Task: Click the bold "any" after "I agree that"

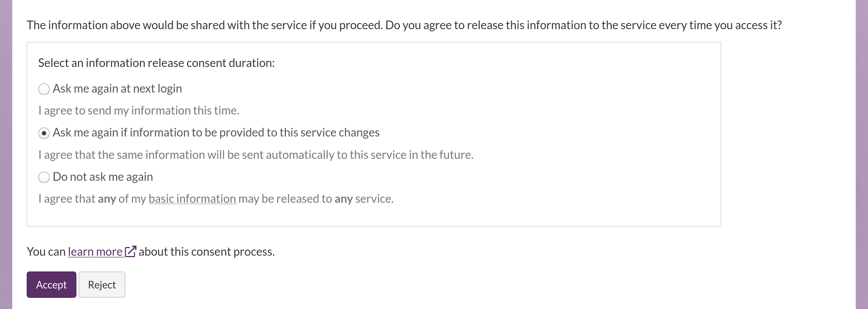Action: point(107,199)
